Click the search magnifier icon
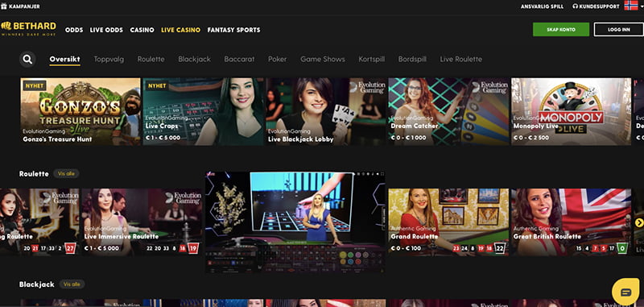 [x=27, y=60]
